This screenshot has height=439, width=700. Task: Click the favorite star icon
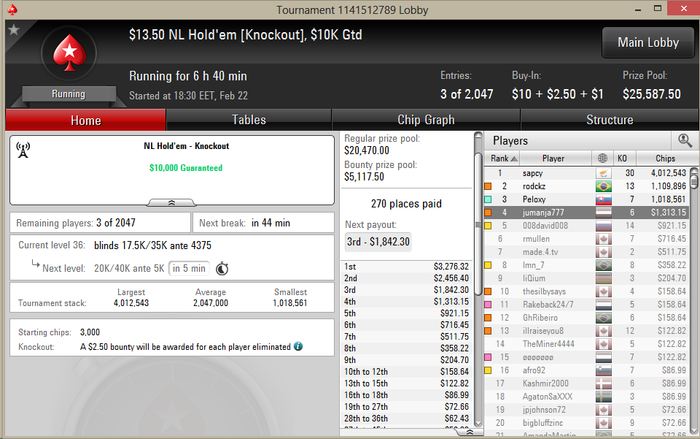click(x=14, y=30)
